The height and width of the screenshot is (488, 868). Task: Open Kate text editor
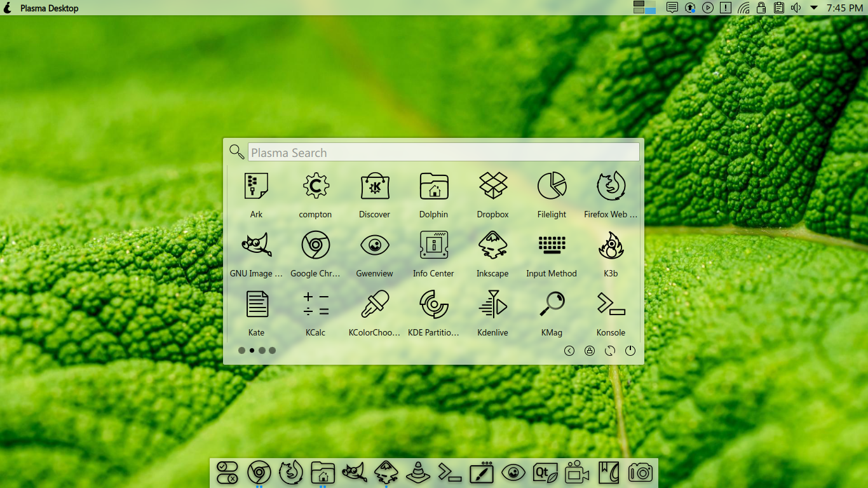(256, 313)
